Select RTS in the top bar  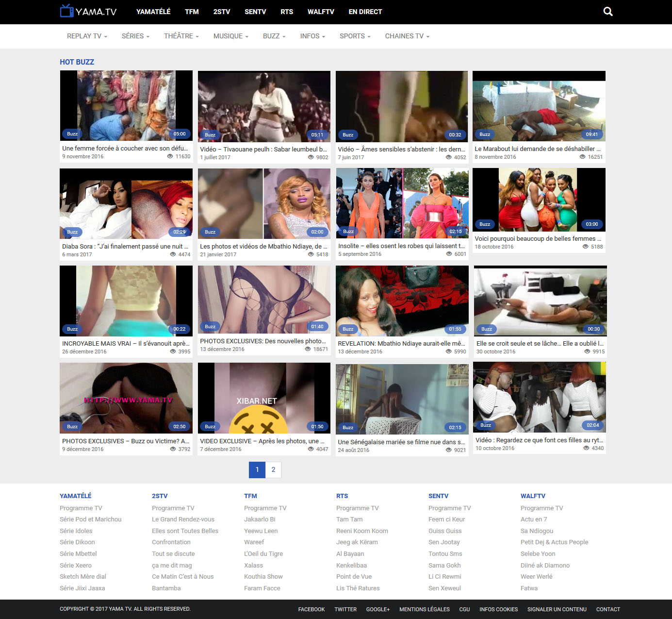[287, 12]
